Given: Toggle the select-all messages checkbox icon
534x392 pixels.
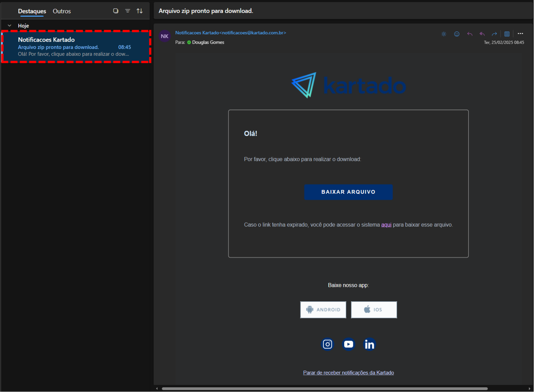Looking at the screenshot, I should pyautogui.click(x=116, y=11).
